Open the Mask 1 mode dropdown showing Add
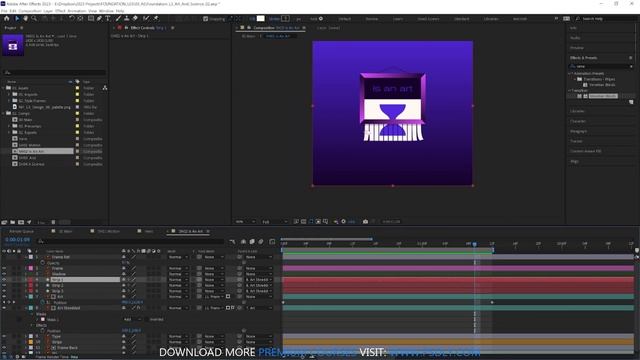The height and width of the screenshot is (360, 640). click(132, 320)
